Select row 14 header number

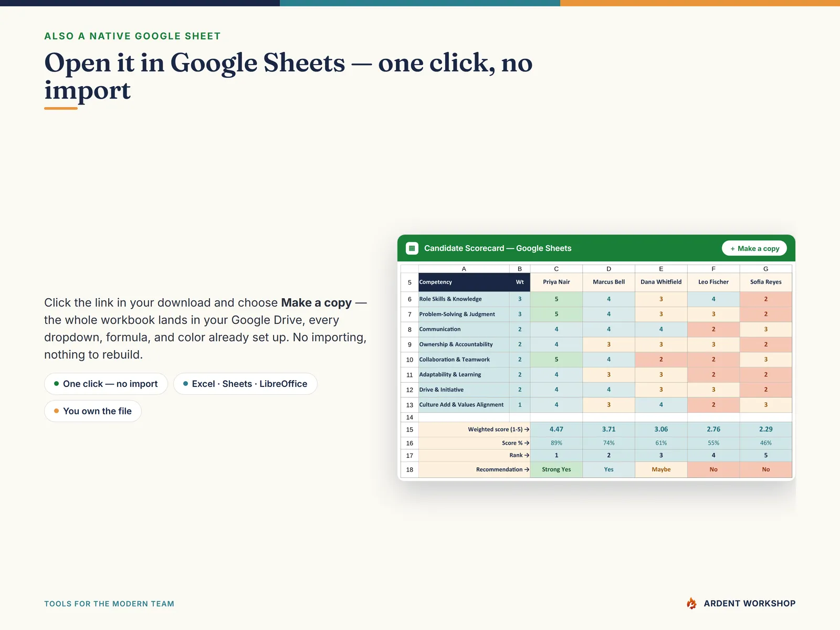(x=409, y=417)
